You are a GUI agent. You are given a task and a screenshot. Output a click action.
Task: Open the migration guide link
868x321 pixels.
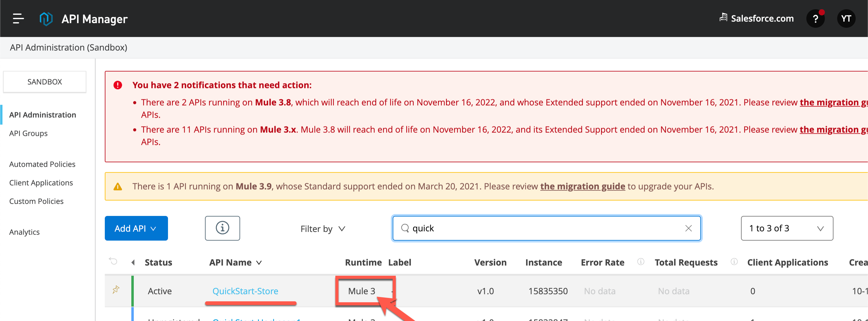tap(583, 186)
